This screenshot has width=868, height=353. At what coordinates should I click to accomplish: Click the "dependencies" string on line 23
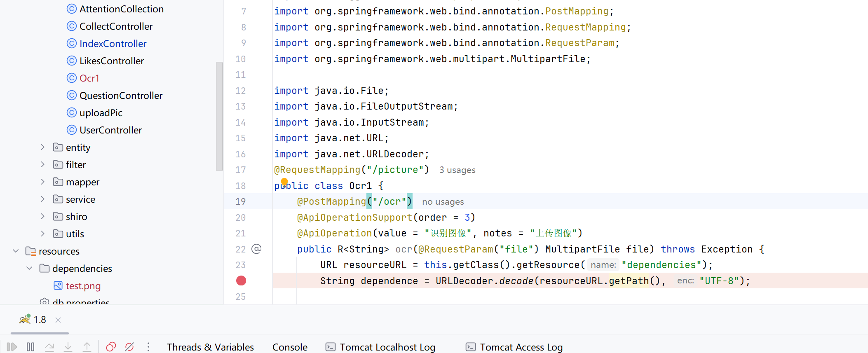[x=662, y=265]
